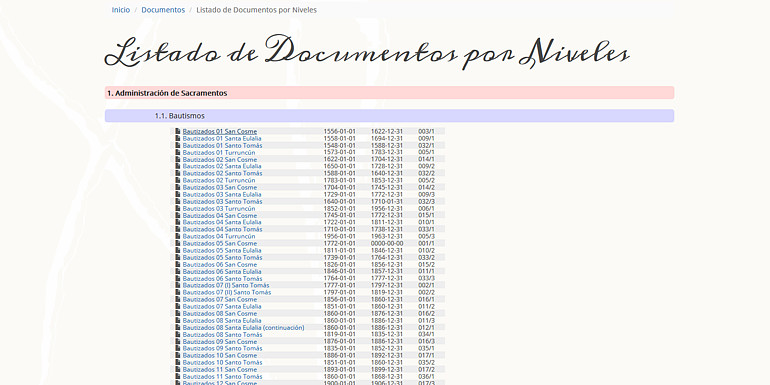
Task: Select the code 036/1
Action: (x=426, y=376)
